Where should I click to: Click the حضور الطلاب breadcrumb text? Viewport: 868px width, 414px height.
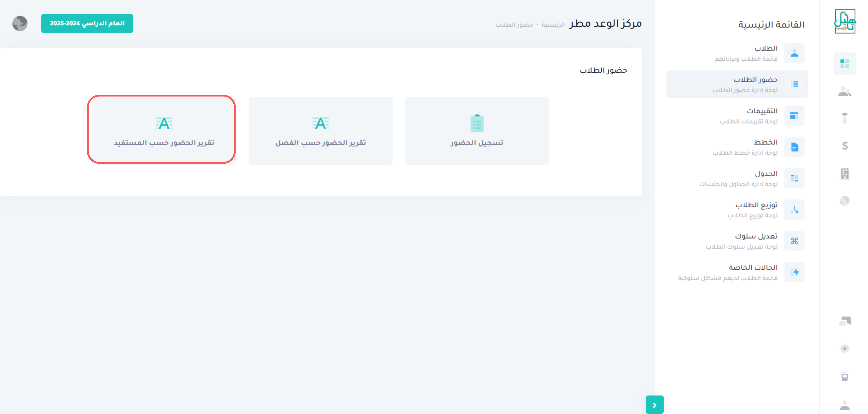(x=514, y=25)
